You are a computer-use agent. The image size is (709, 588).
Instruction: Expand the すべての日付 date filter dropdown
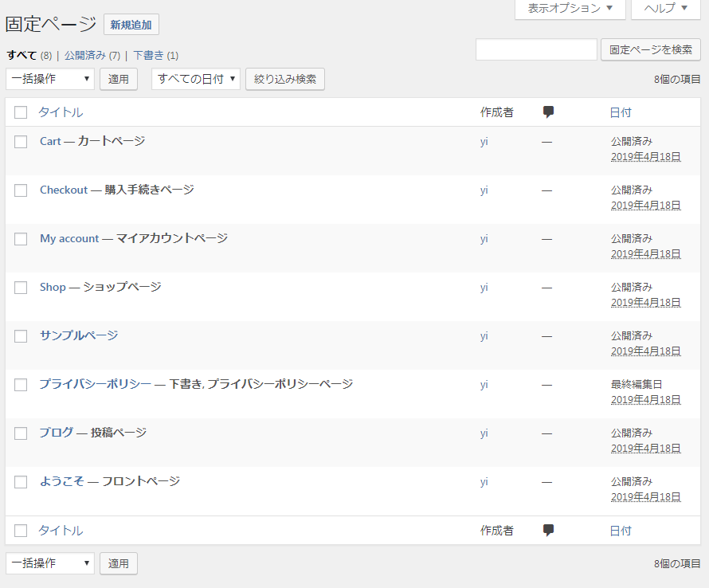tap(196, 79)
